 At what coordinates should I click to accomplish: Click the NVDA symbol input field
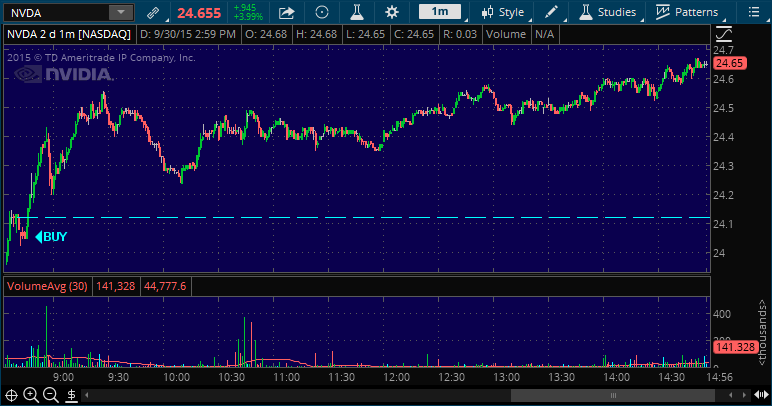(x=55, y=12)
